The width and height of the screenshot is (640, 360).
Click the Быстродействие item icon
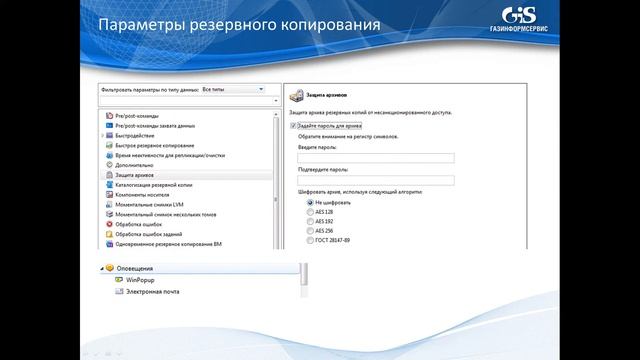(109, 136)
